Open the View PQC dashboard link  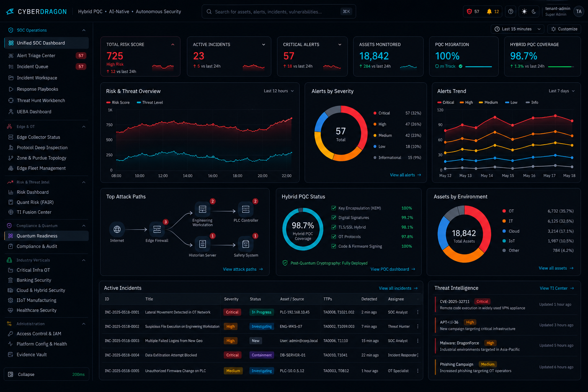393,269
